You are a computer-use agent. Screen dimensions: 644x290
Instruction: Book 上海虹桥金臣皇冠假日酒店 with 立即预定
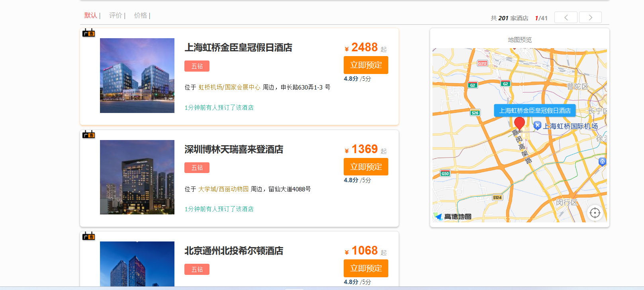coord(366,65)
